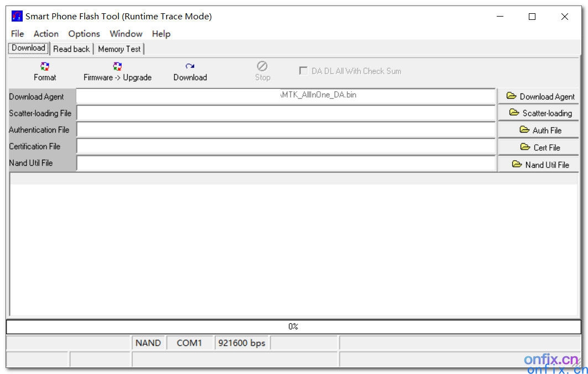Switch to the Memory Test tab
The width and height of the screenshot is (588, 374).
(119, 49)
